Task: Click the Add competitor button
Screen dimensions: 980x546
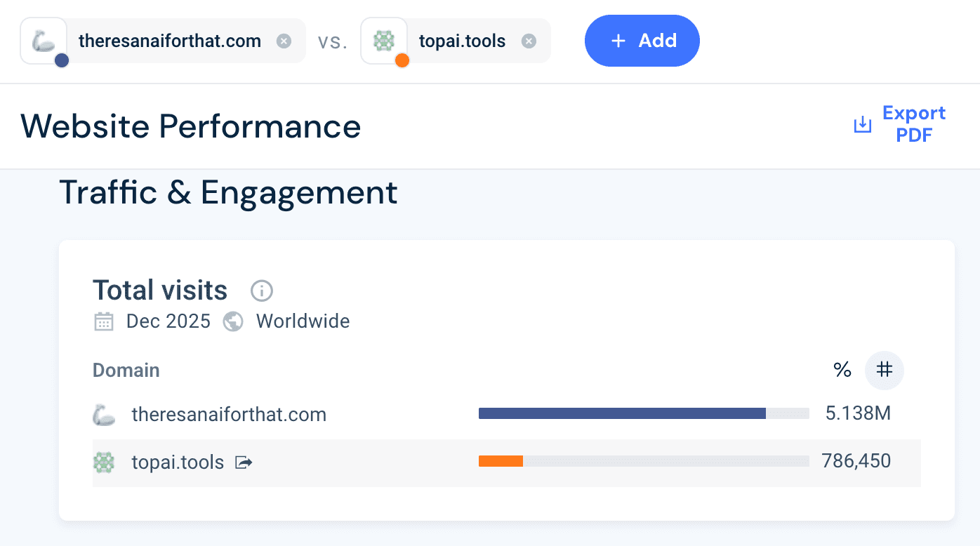Action: [642, 41]
